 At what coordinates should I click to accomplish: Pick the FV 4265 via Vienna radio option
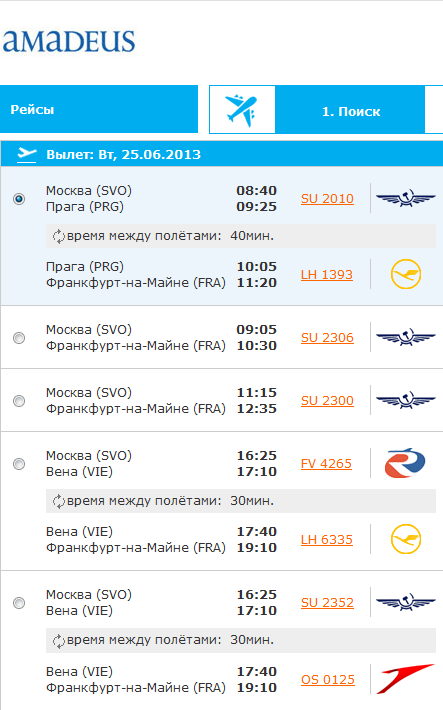(x=19, y=464)
